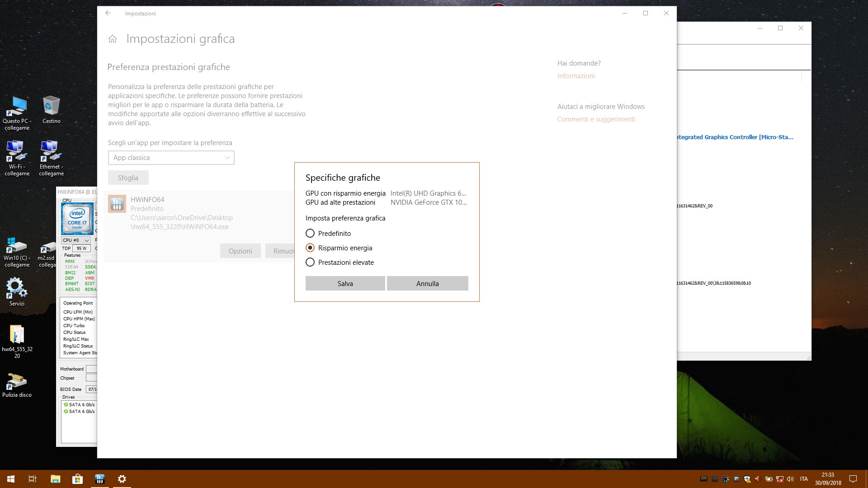
Task: Open the Informazioni help link
Action: [x=576, y=76]
